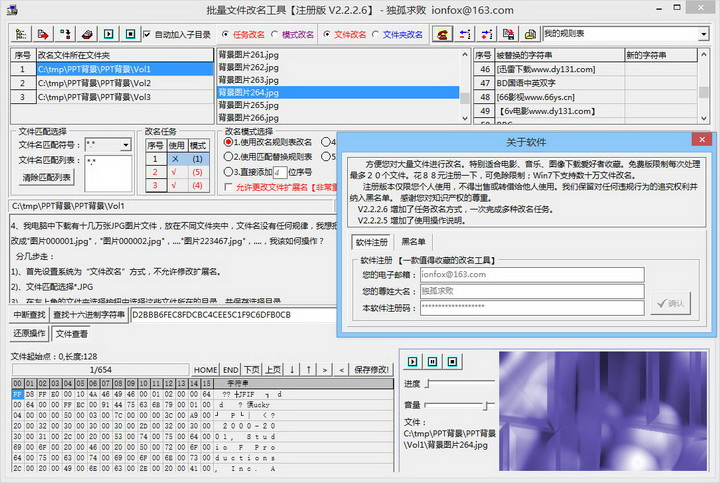Select folder row C:\tmp\PPT背景\PPT背景\Vol2
The width and height of the screenshot is (720, 483).
tap(124, 83)
